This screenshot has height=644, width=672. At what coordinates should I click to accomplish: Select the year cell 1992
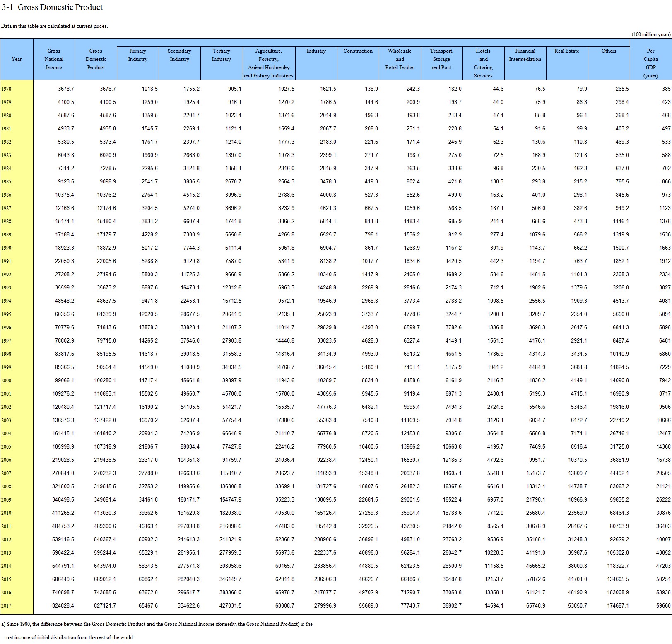tap(6, 275)
